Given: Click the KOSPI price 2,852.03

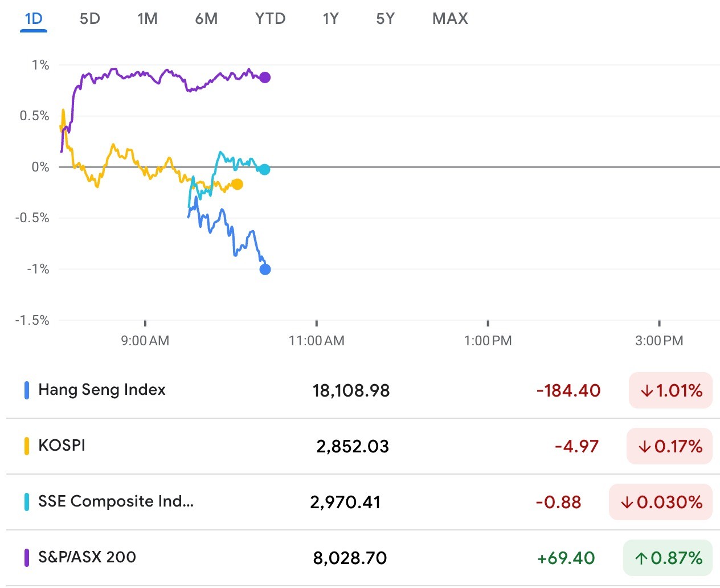Looking at the screenshot, I should [x=353, y=446].
